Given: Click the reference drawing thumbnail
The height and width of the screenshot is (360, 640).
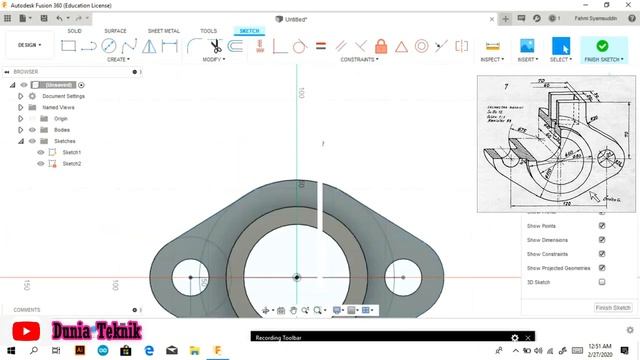Looking at the screenshot, I should pyautogui.click(x=556, y=144).
